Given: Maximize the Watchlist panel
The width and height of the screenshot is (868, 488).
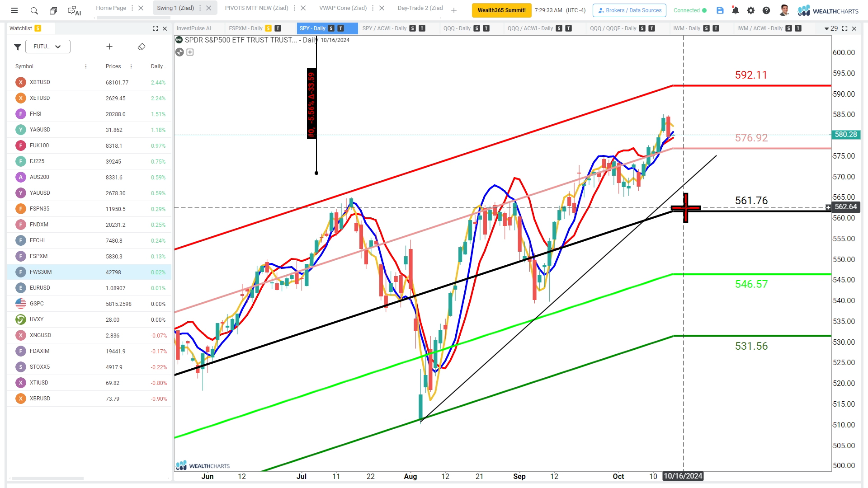Looking at the screenshot, I should pos(156,28).
